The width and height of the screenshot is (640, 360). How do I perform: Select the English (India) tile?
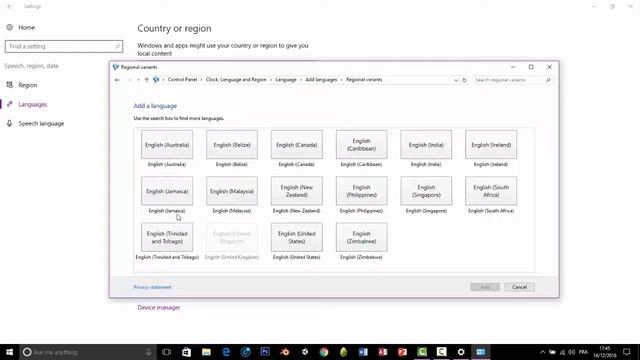(x=426, y=145)
